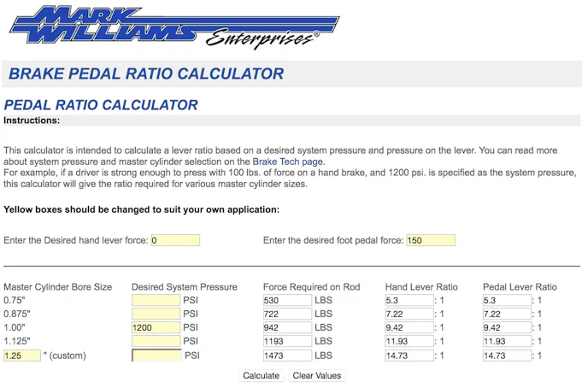Click the Calculate button
Screen dimensions: 588x388
point(261,375)
